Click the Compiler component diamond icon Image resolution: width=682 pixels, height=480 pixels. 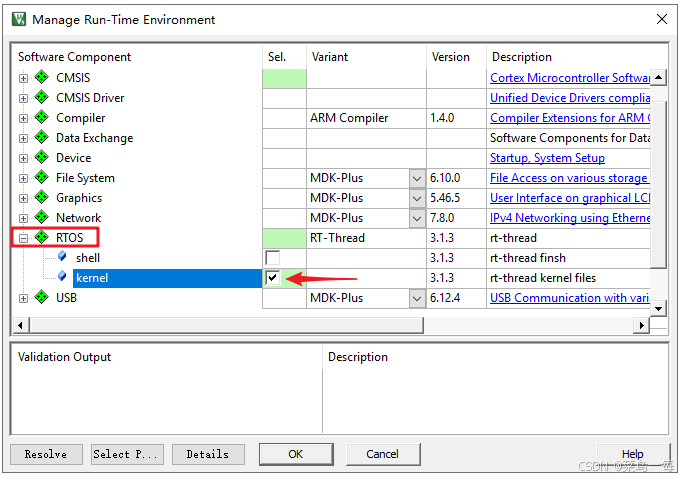pyautogui.click(x=42, y=117)
